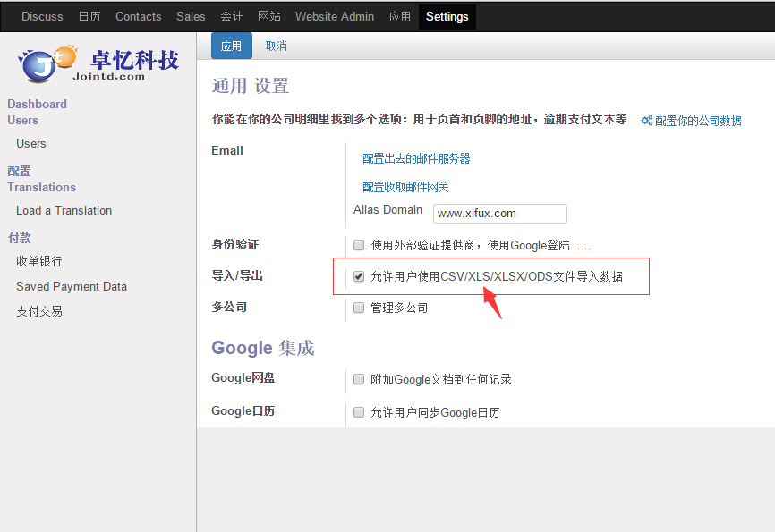Open Saved Payment Data in sidebar
The height and width of the screenshot is (532, 775).
pos(72,286)
